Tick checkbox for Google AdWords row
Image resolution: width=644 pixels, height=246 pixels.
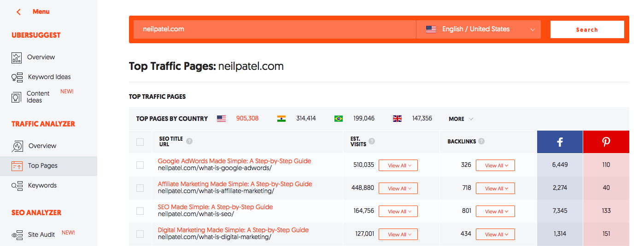140,165
